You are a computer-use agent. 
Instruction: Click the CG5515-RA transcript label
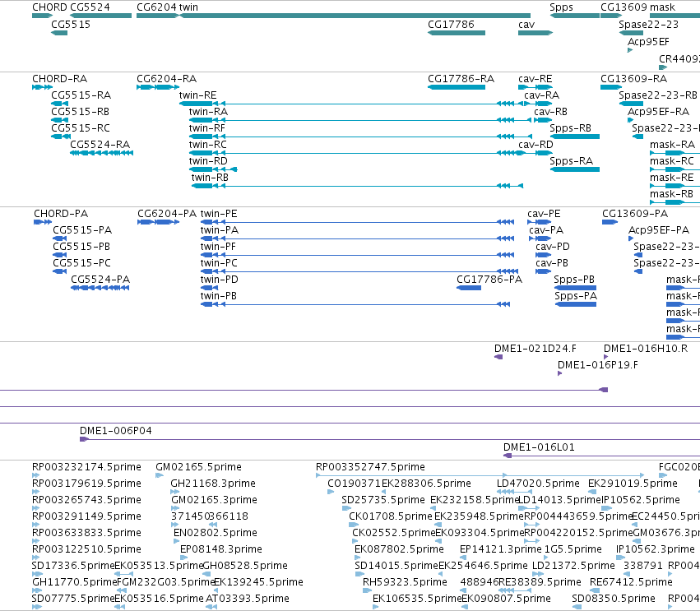[x=81, y=95]
